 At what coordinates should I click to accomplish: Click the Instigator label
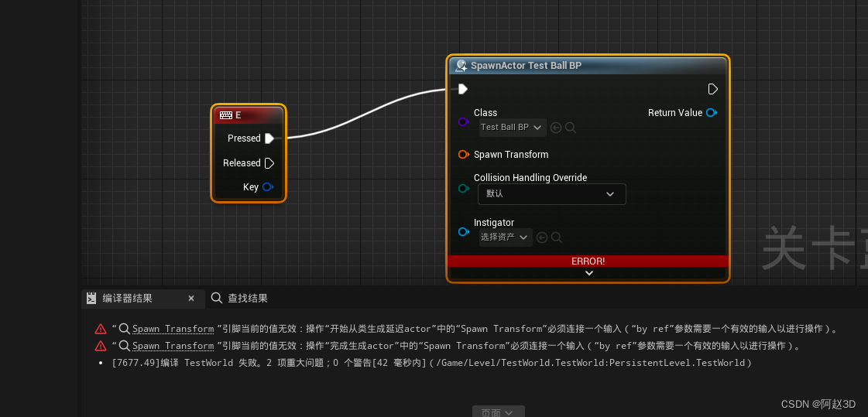click(494, 222)
